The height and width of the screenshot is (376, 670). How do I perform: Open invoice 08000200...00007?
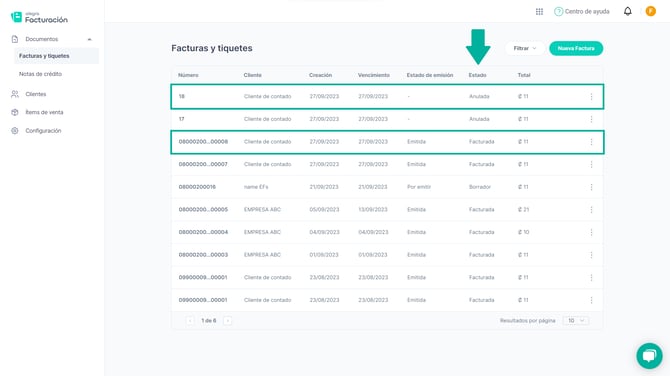click(x=203, y=164)
